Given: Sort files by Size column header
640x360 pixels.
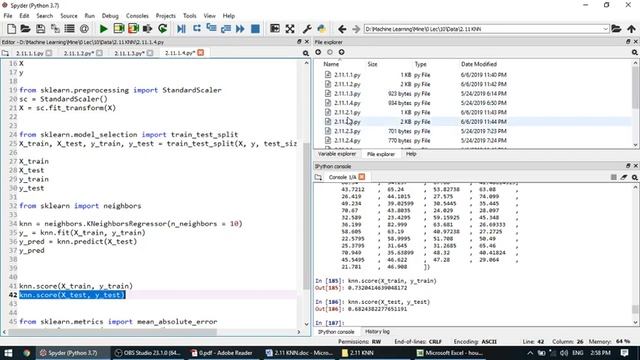Looking at the screenshot, I should tap(372, 64).
